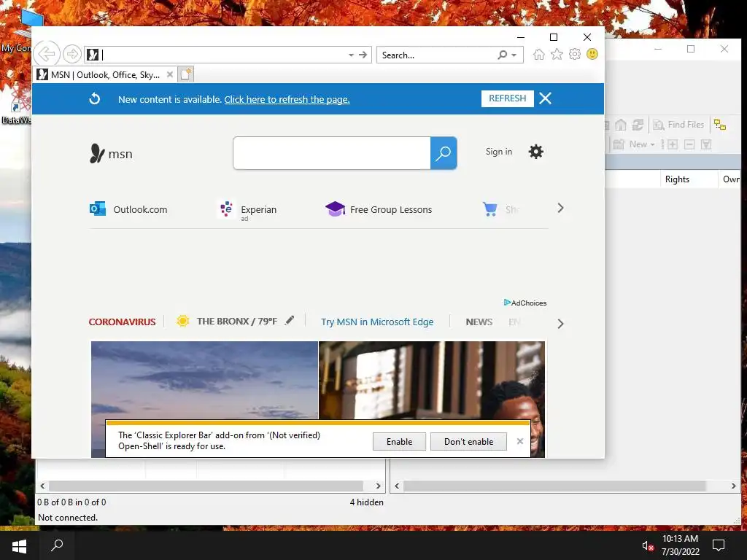Screen dimensions: 747x560
Task: Open the New dropdown in WinSCP toolbar
Action: pos(634,144)
